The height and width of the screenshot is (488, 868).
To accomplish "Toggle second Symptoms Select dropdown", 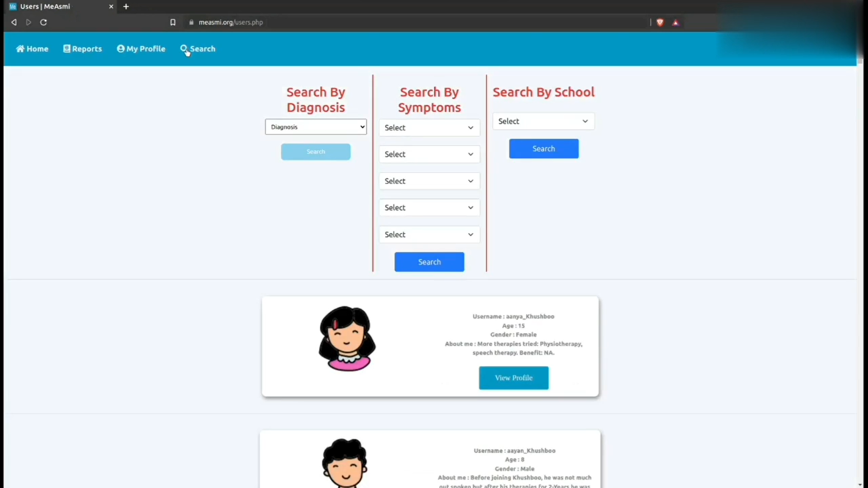I will [429, 154].
